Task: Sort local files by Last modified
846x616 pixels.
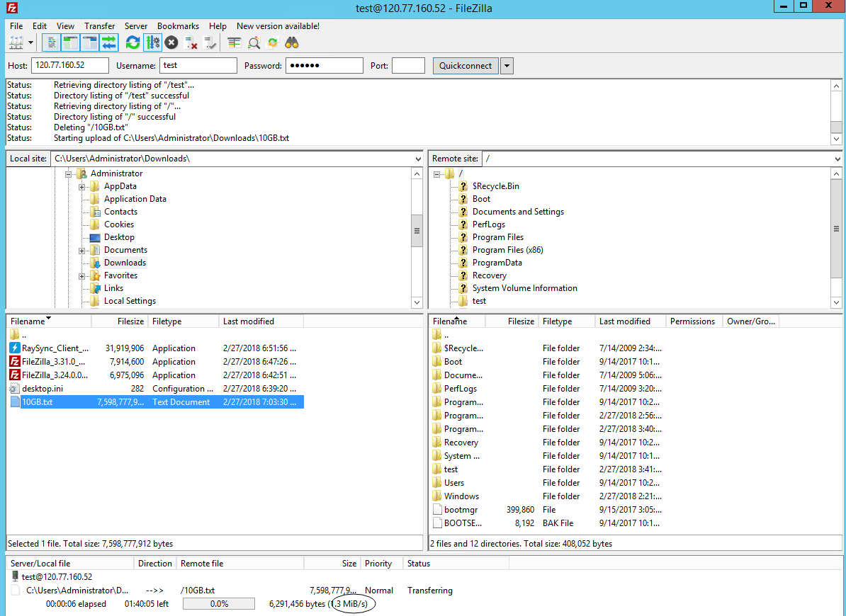Action: click(x=261, y=321)
